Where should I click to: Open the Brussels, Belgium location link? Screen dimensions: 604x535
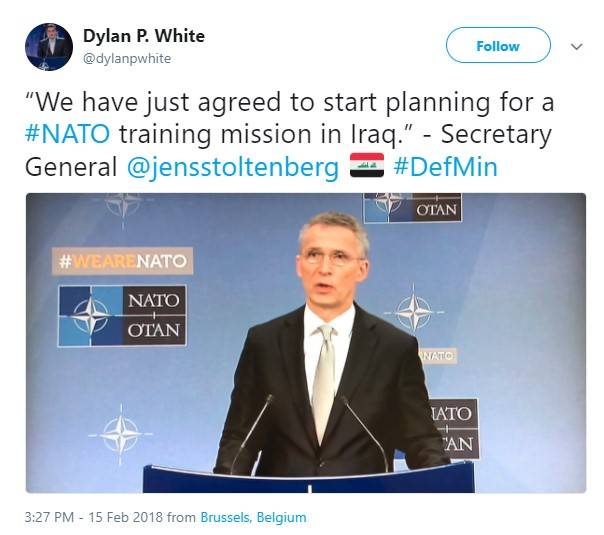(x=253, y=517)
